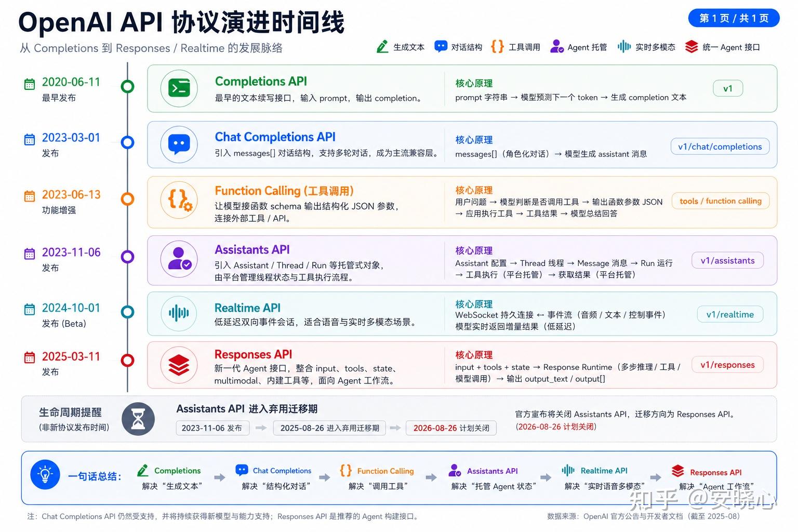Screen dimensions: 798x532
Task: Click the calendar icon beside date 2023-11-06 on timeline
Action: click(30, 254)
